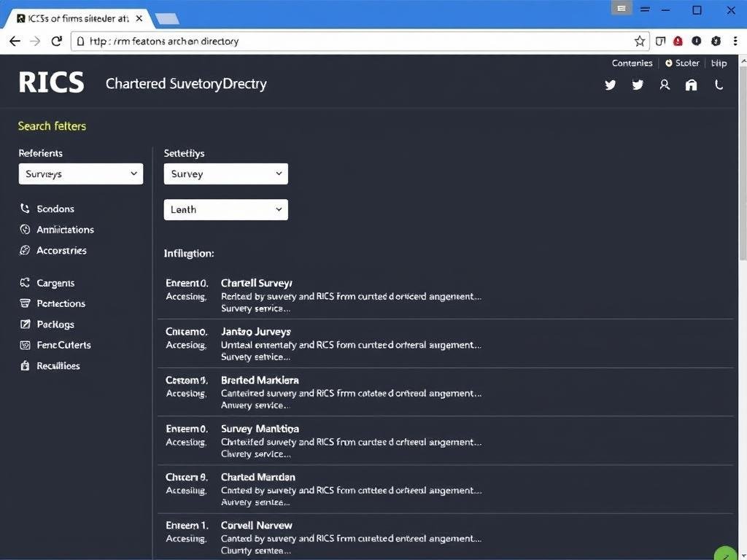This screenshot has height=560, width=747.
Task: Reload the page with the refresh icon
Action: (57, 42)
